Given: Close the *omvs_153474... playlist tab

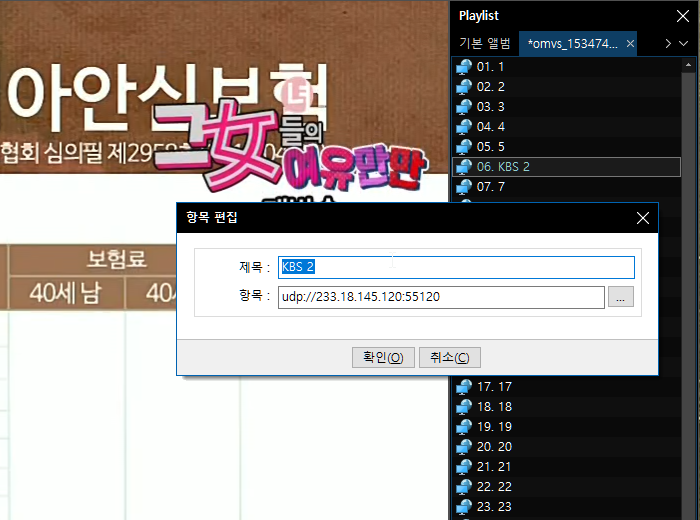Looking at the screenshot, I should click(630, 44).
